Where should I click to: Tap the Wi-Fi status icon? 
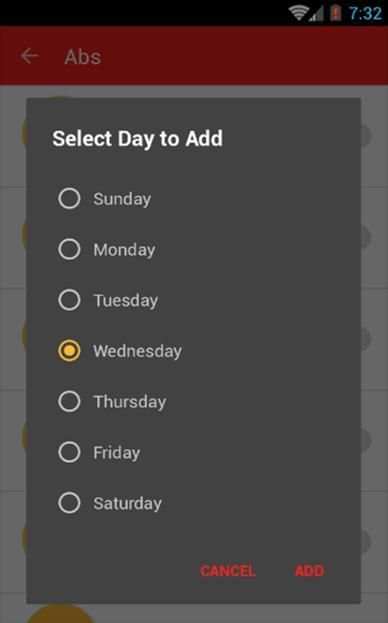(299, 13)
